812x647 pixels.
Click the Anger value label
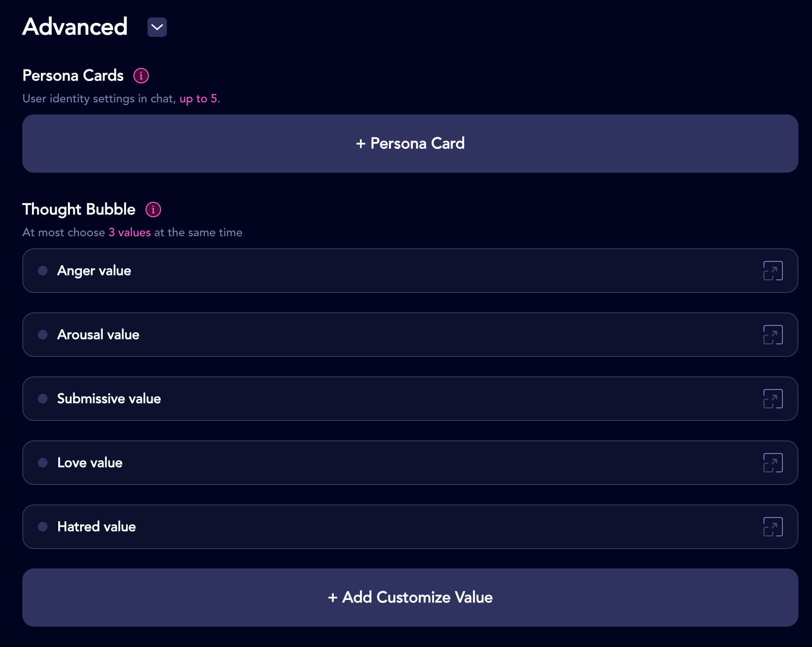(x=94, y=271)
